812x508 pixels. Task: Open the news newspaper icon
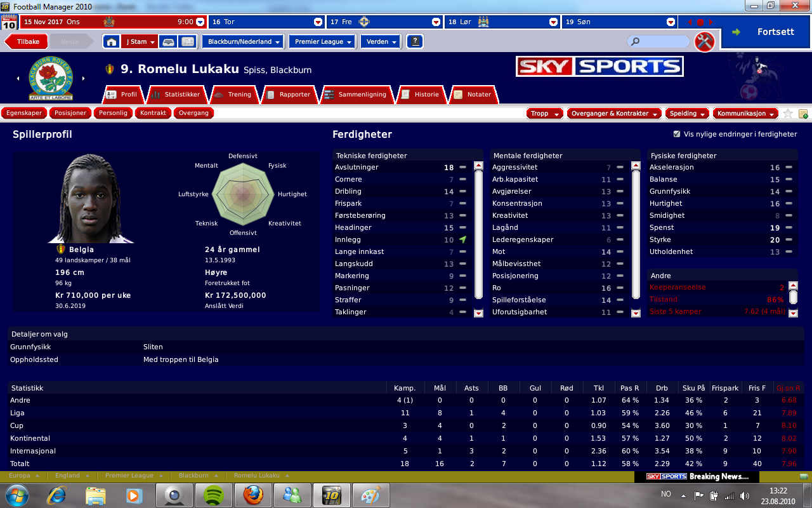coord(187,42)
